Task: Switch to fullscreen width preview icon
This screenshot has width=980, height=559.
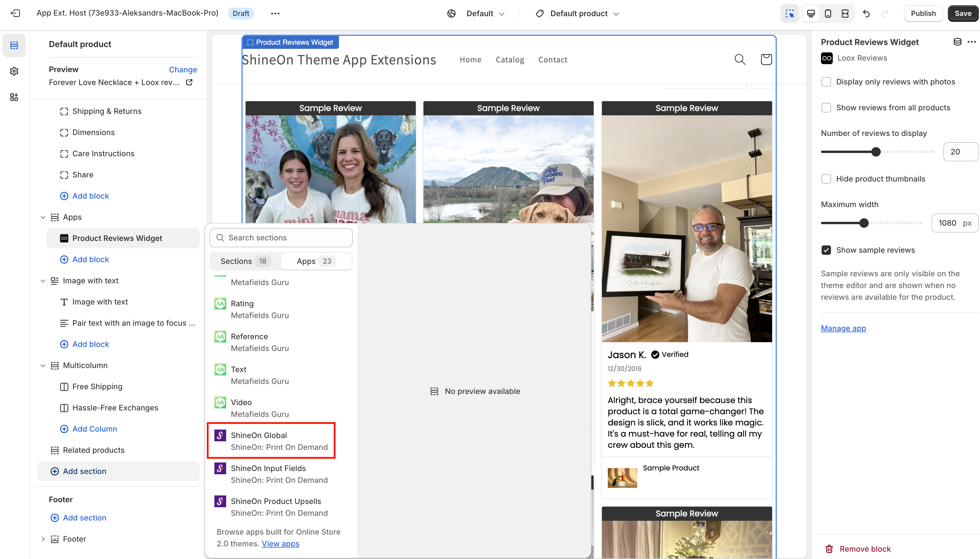Action: [845, 14]
